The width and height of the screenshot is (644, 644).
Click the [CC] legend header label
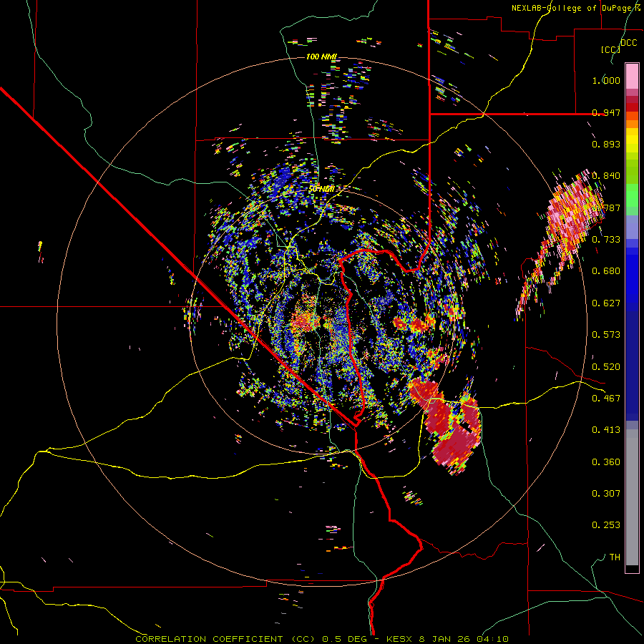click(610, 49)
